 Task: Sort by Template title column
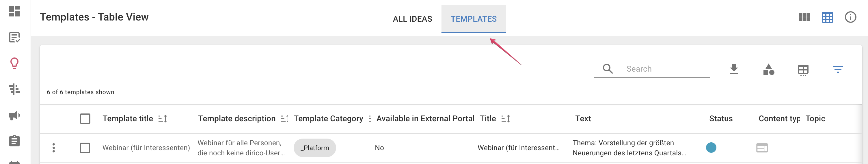163,119
